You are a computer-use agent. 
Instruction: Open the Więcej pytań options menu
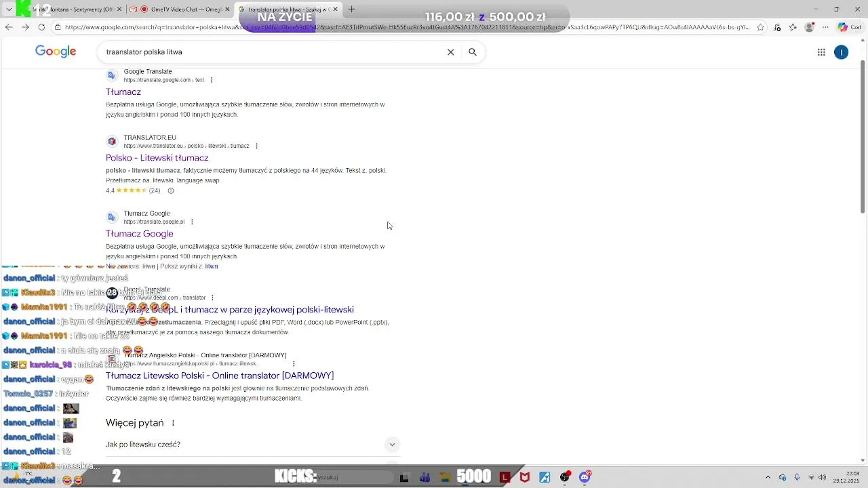click(173, 423)
